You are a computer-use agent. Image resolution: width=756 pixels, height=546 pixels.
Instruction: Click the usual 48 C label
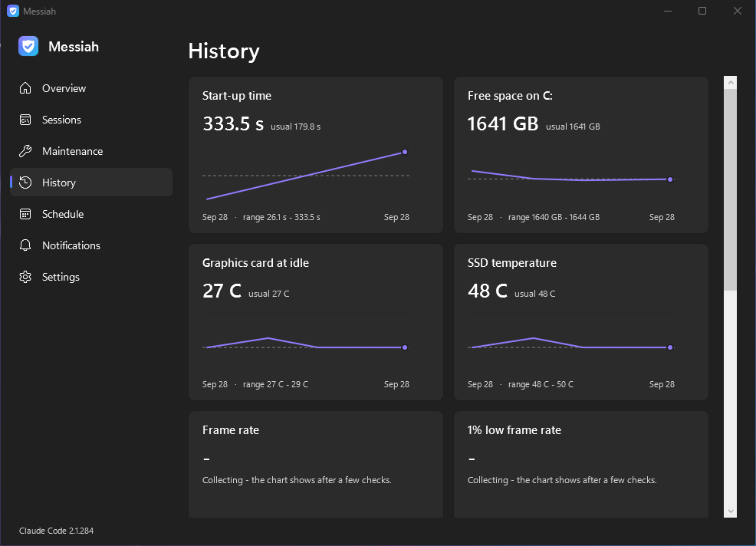[534, 294]
